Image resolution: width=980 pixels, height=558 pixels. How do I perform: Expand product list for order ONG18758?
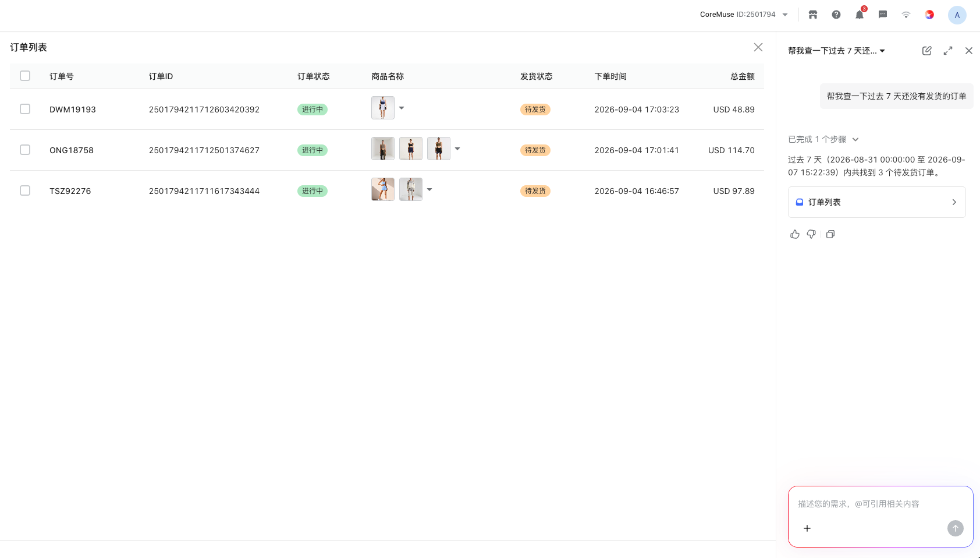[457, 149]
